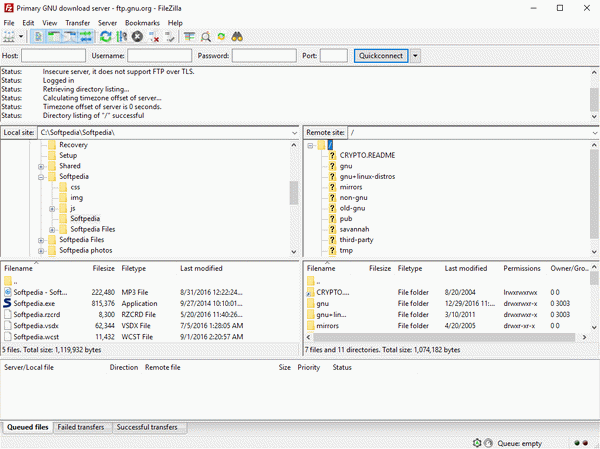
Task: Select the savannah folder in remote tree
Action: coord(354,229)
